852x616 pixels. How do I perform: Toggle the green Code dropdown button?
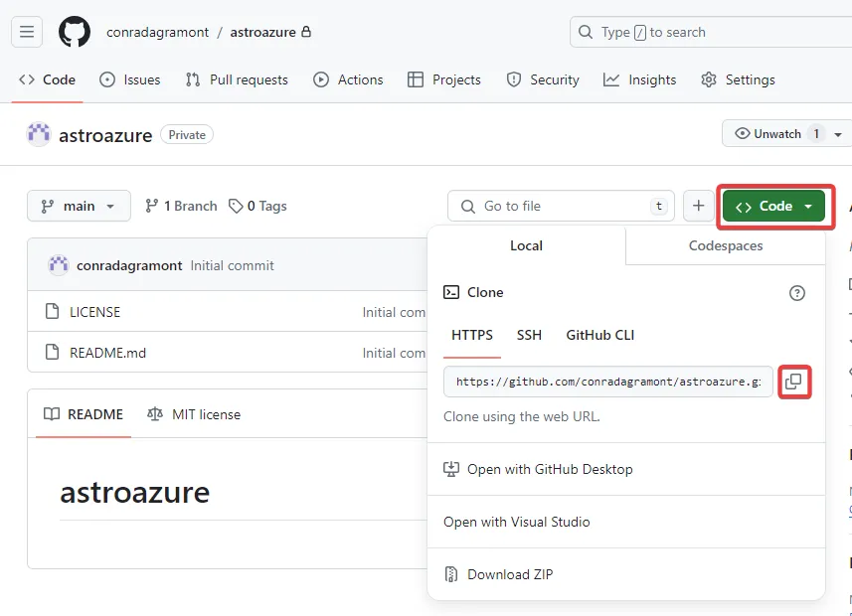[773, 206]
